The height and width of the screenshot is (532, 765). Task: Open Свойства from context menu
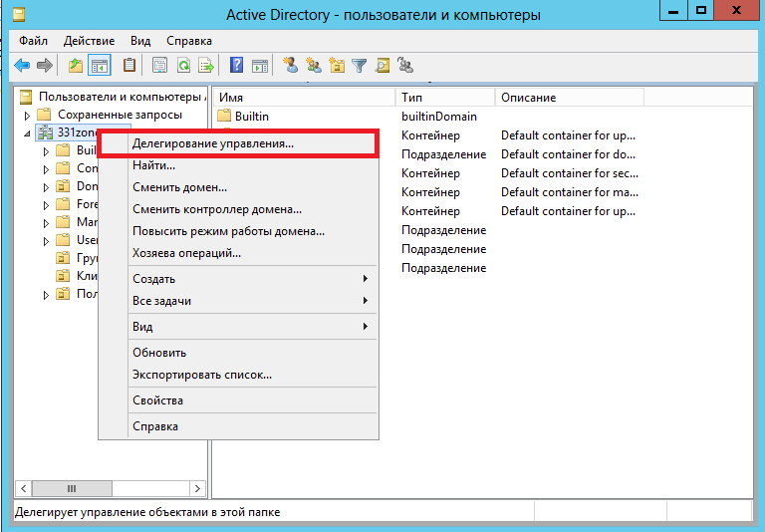coord(239,400)
